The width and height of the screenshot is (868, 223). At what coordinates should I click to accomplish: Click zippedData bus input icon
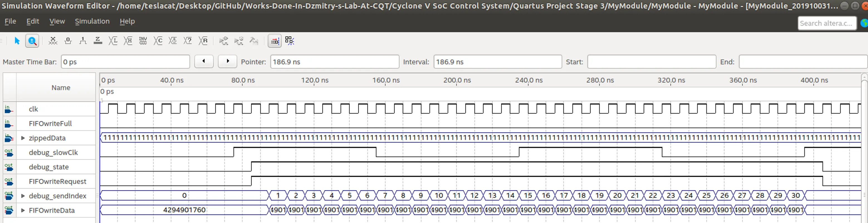point(9,138)
